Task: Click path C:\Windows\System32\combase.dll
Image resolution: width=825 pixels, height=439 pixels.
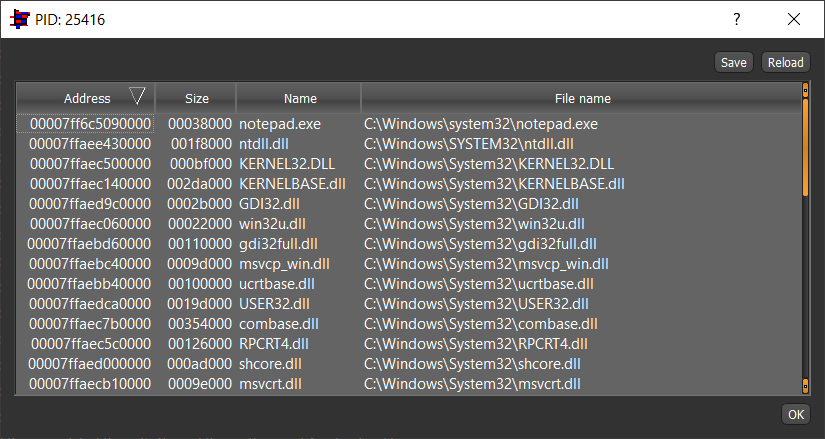Action: coord(481,324)
